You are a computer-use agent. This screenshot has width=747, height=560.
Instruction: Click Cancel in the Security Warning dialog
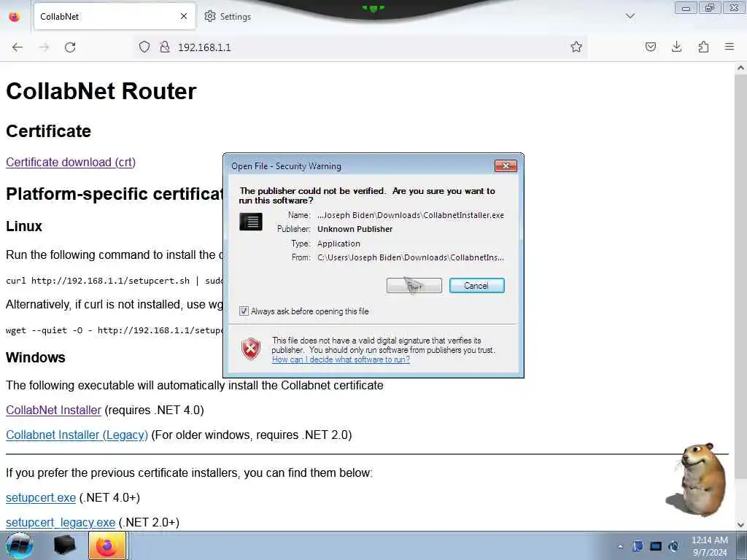476,286
